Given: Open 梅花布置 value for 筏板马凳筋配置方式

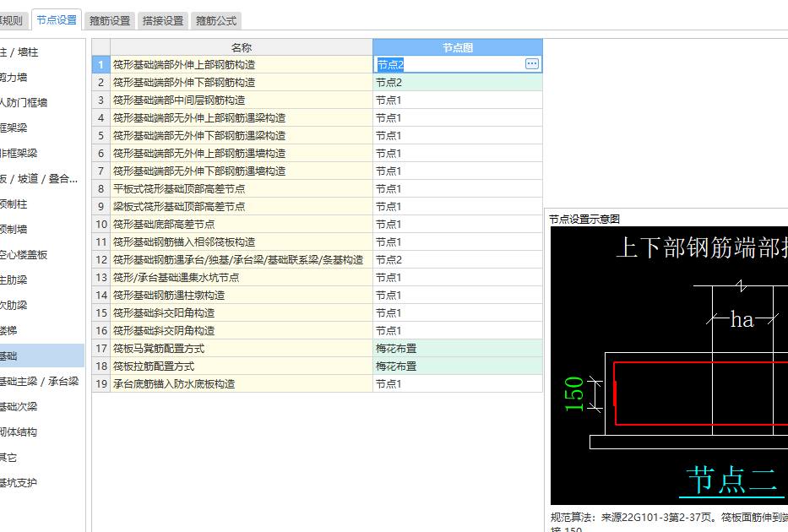Looking at the screenshot, I should pyautogui.click(x=457, y=348).
